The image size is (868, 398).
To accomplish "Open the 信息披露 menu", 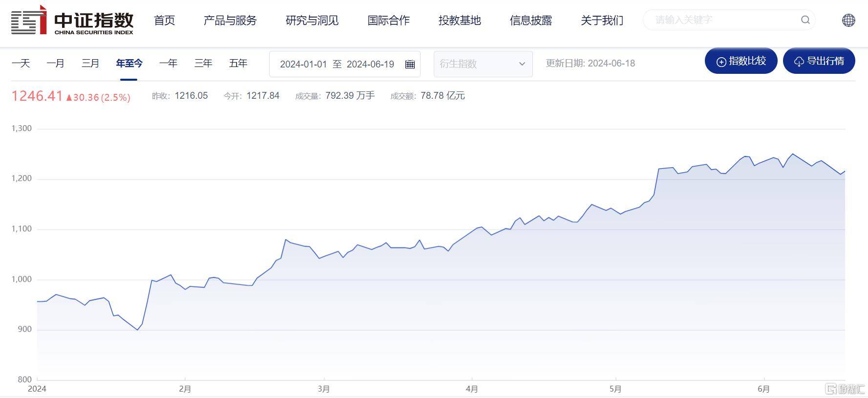I will (531, 21).
